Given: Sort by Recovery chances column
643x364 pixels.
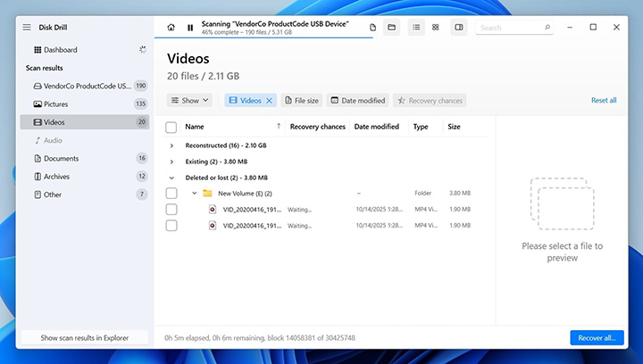Looking at the screenshot, I should tap(317, 127).
